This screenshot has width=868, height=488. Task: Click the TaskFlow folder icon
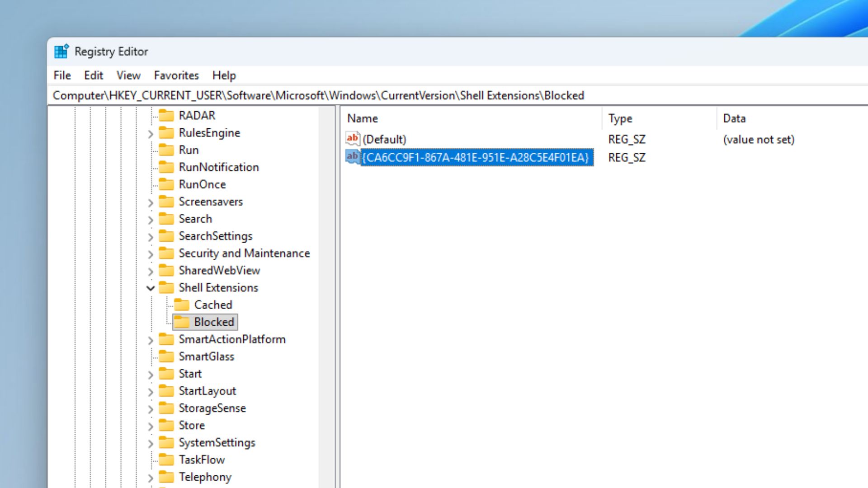(x=166, y=460)
